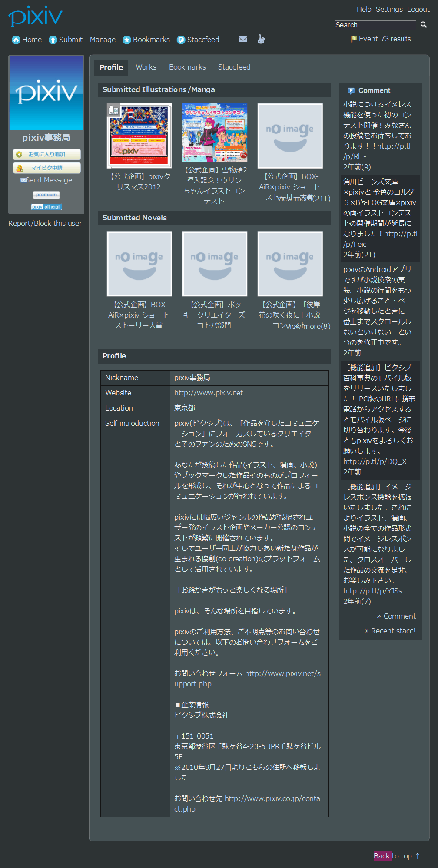Image resolution: width=438 pixels, height=868 pixels.
Task: Click the Home house icon
Action: [x=16, y=40]
